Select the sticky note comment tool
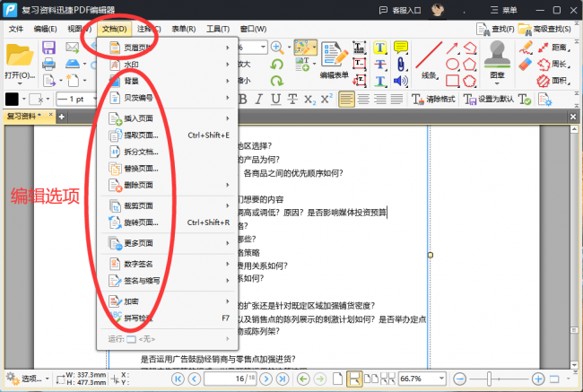583x392 pixels. point(400,48)
